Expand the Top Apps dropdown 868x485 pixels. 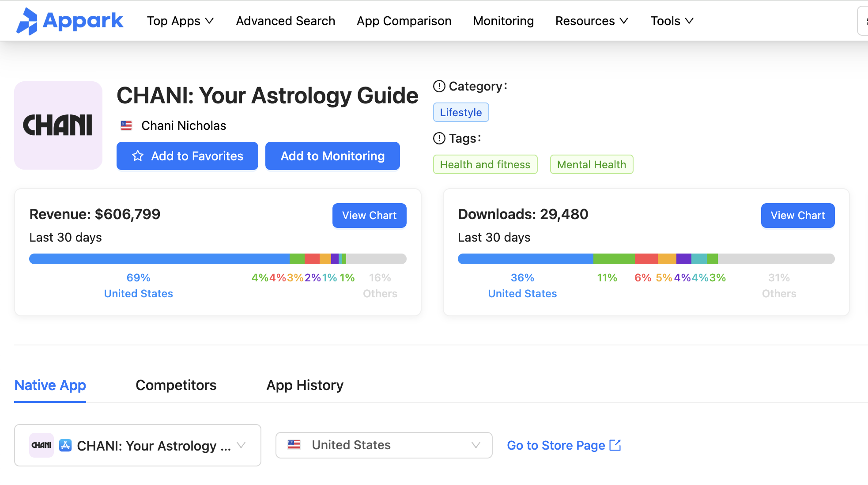[x=180, y=21]
